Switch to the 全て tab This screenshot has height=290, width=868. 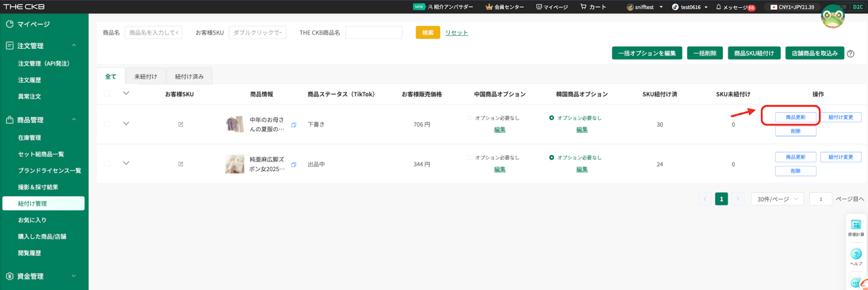click(111, 77)
